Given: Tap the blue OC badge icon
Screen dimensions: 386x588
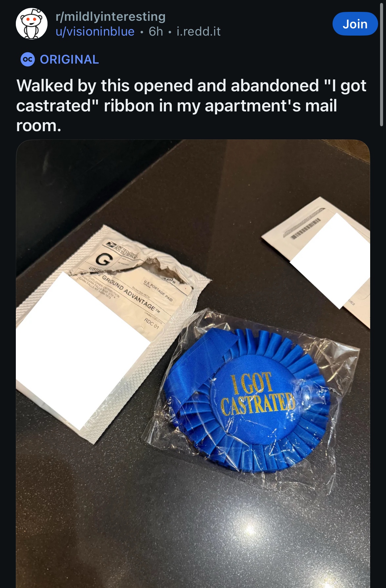Looking at the screenshot, I should [27, 59].
